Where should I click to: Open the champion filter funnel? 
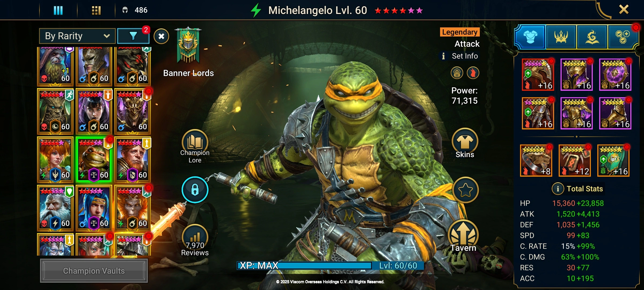click(x=133, y=36)
